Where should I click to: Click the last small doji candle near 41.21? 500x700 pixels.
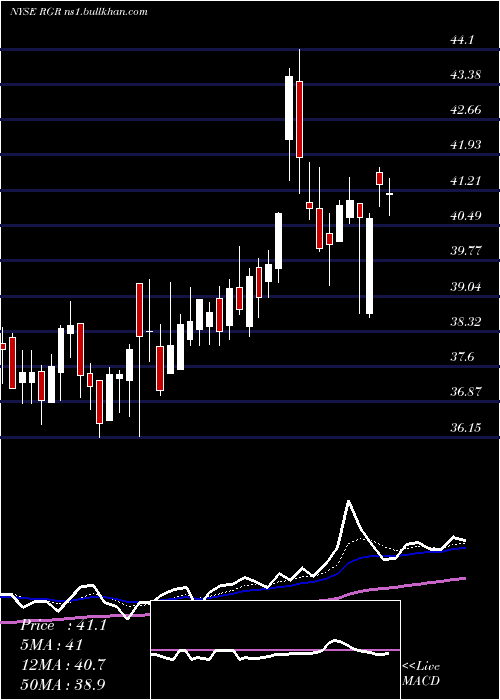tap(389, 194)
